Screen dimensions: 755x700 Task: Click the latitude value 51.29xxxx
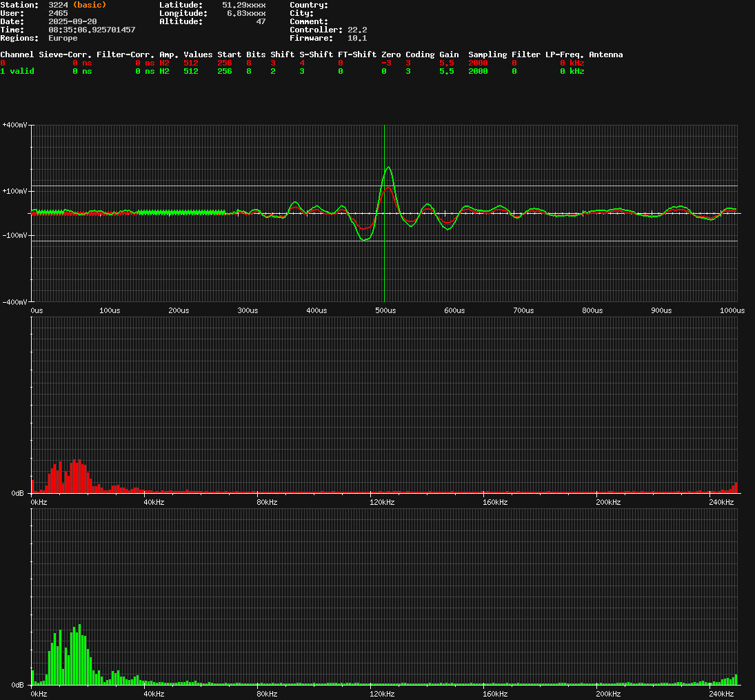pyautogui.click(x=243, y=5)
